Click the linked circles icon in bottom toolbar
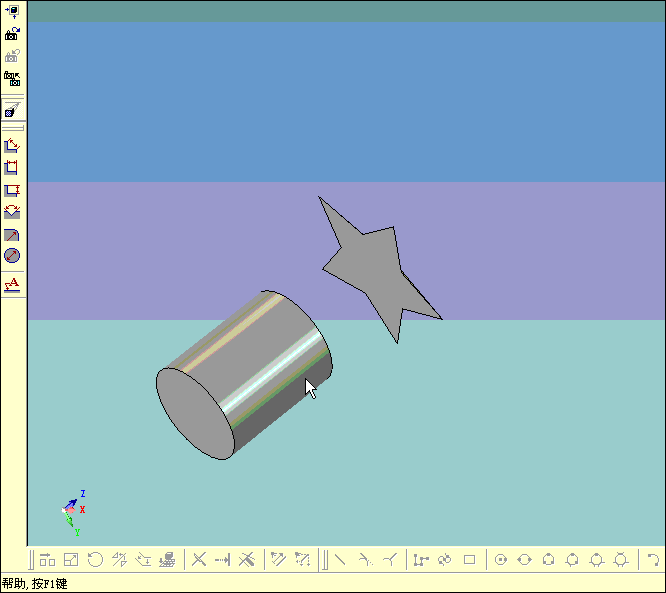The height and width of the screenshot is (593, 666). pos(445,560)
